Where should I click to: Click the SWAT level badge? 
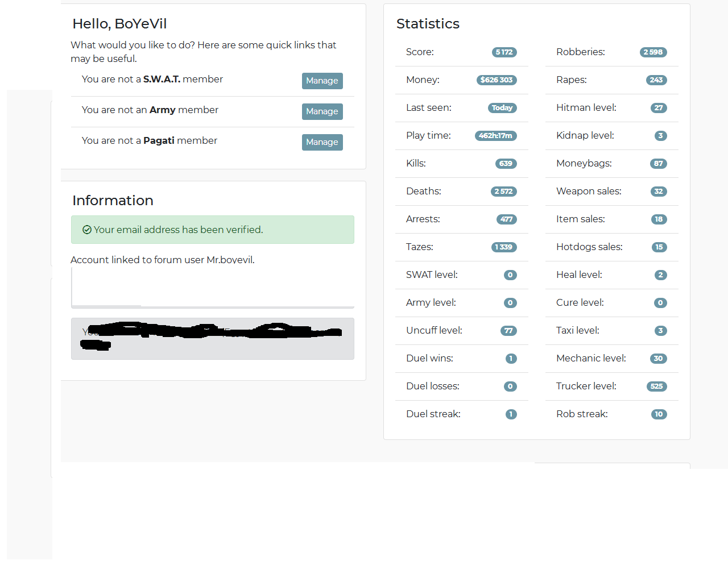(x=510, y=275)
